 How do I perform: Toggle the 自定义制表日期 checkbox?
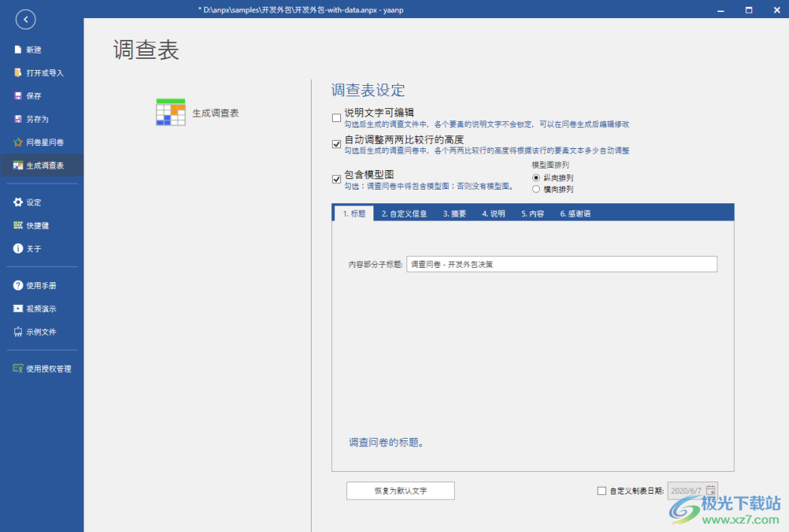click(x=602, y=491)
